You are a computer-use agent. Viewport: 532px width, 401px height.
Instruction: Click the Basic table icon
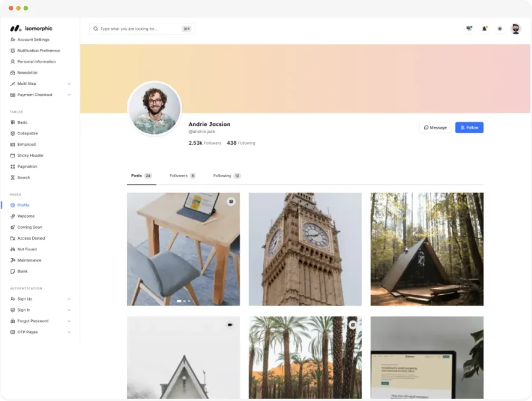tap(13, 122)
